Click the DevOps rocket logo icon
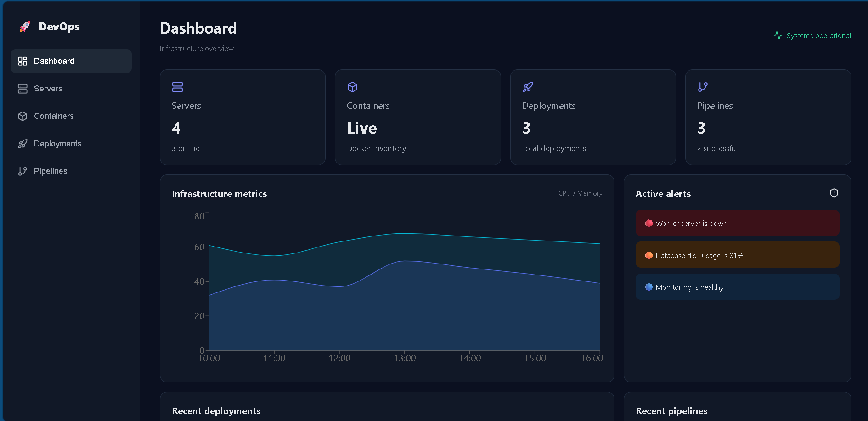Image resolution: width=868 pixels, height=421 pixels. [x=25, y=27]
